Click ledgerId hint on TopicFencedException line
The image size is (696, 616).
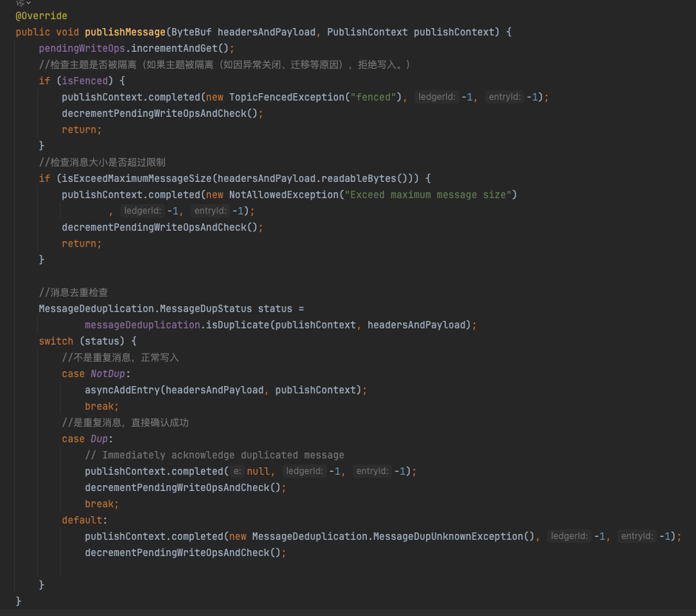[x=437, y=97]
